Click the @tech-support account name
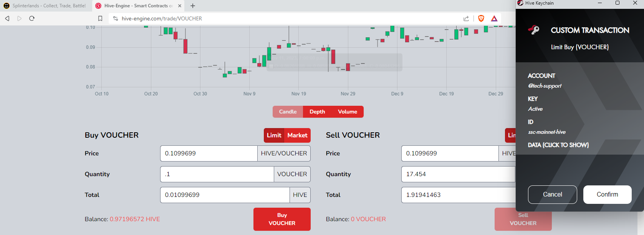Viewport: 644px width, 235px height. (545, 86)
